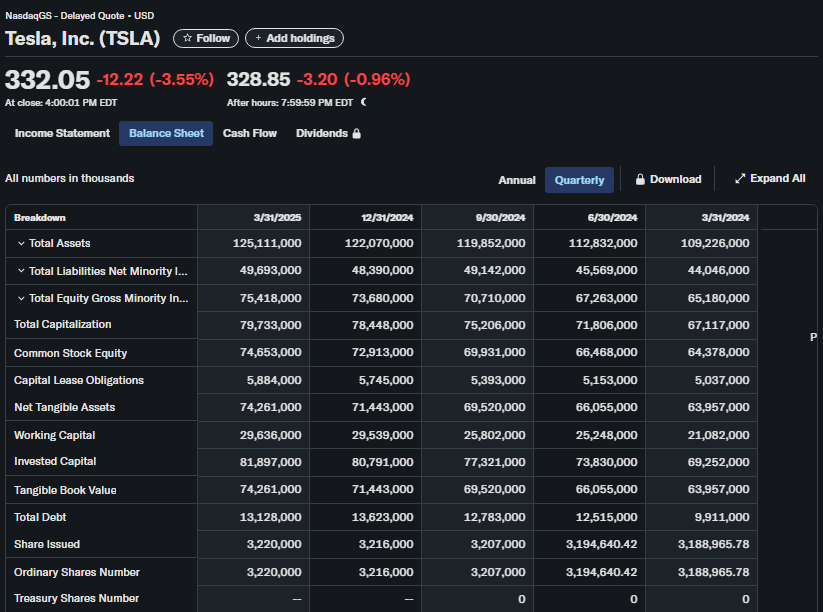The image size is (823, 612).
Task: Expand Total Liabilities Net Minority row
Action: pyautogui.click(x=21, y=271)
